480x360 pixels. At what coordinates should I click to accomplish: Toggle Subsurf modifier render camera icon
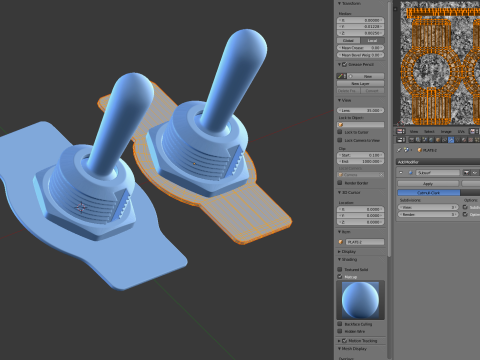point(466,172)
